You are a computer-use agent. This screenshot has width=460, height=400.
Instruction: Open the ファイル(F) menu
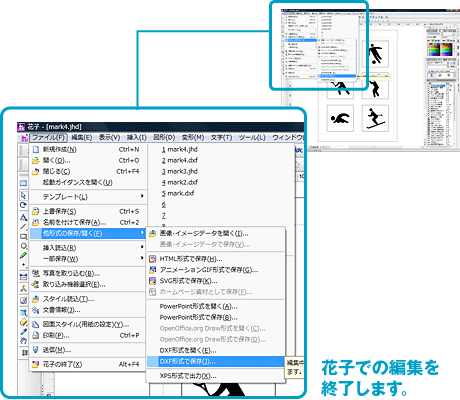coord(49,138)
